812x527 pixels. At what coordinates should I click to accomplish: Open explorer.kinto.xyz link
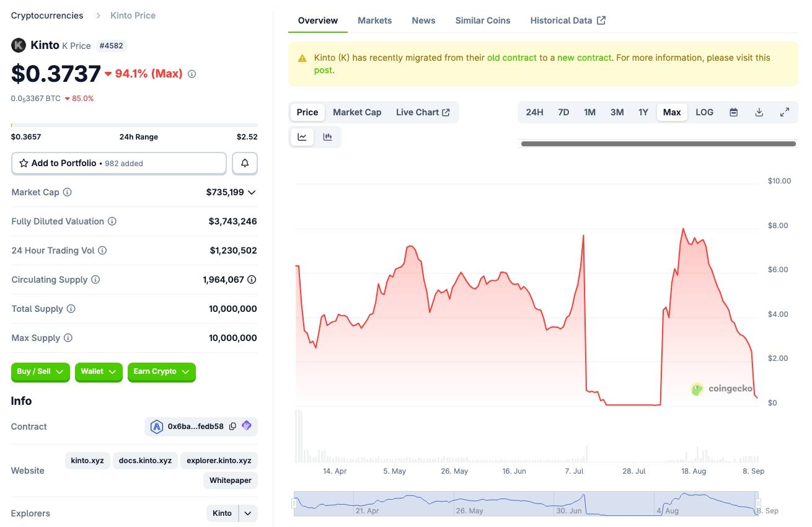(x=219, y=461)
